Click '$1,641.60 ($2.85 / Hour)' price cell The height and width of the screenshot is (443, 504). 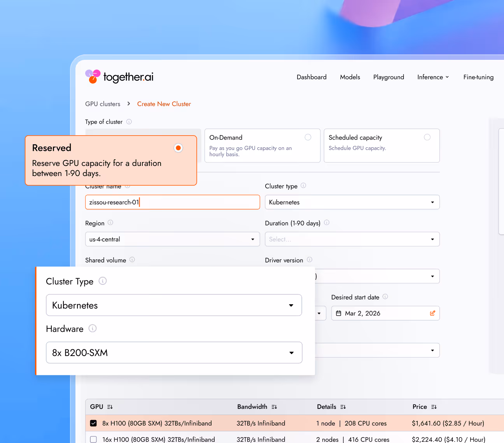click(448, 423)
